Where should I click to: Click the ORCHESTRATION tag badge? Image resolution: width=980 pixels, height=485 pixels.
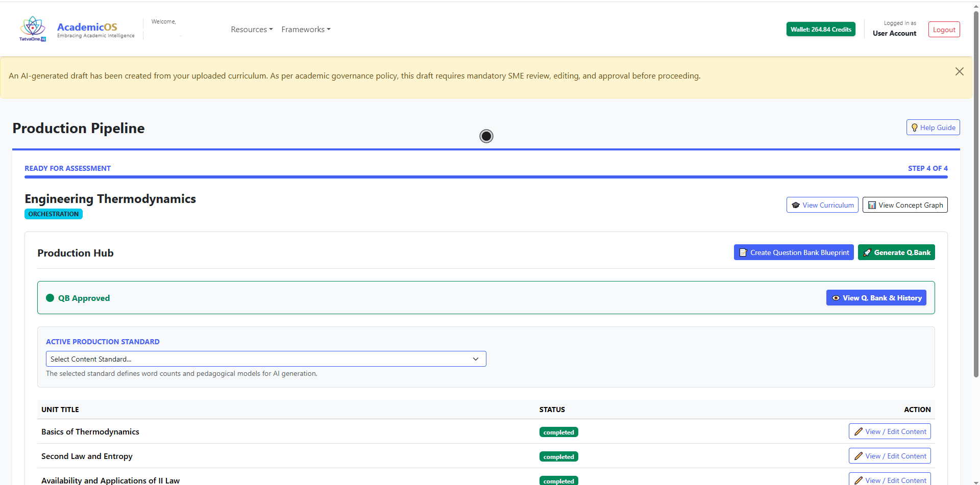pos(54,214)
